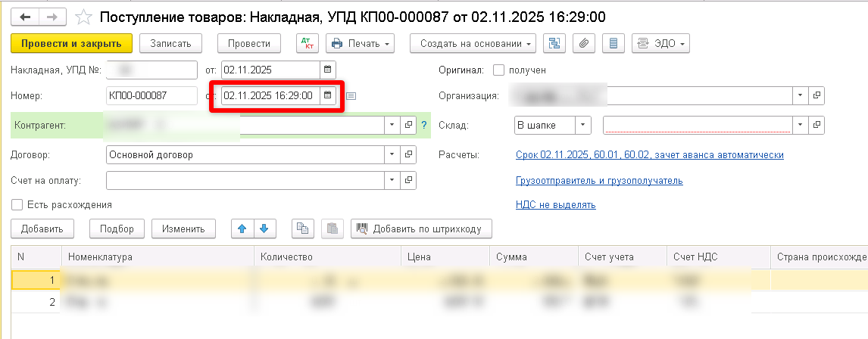Open the В шапке warehouse mode dropdown
Image resolution: width=868 pixels, height=339 pixels.
[583, 125]
